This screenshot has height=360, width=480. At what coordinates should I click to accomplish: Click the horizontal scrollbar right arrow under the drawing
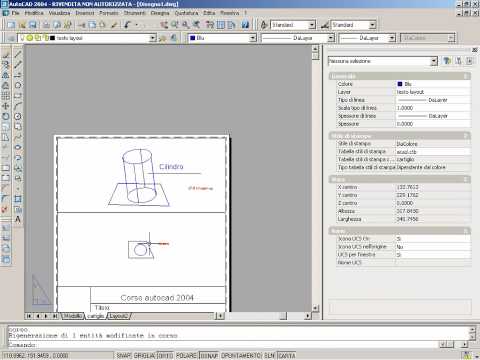click(x=307, y=315)
